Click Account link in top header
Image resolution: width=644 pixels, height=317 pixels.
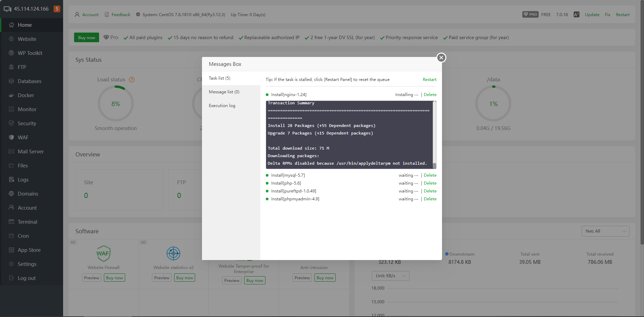click(90, 14)
